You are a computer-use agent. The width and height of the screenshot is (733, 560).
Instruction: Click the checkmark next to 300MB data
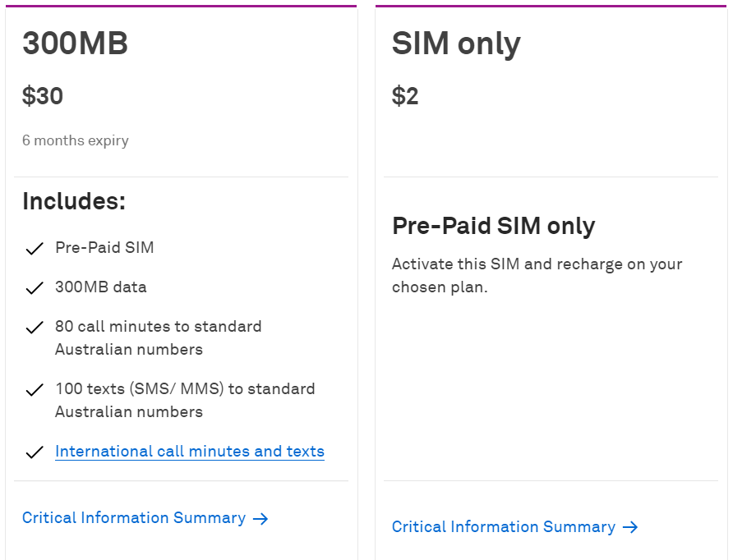coord(35,288)
